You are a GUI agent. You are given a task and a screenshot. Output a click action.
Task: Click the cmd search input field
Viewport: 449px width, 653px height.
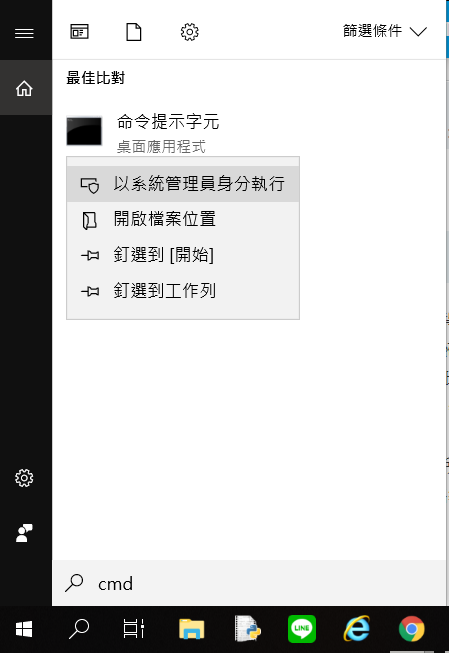point(249,583)
